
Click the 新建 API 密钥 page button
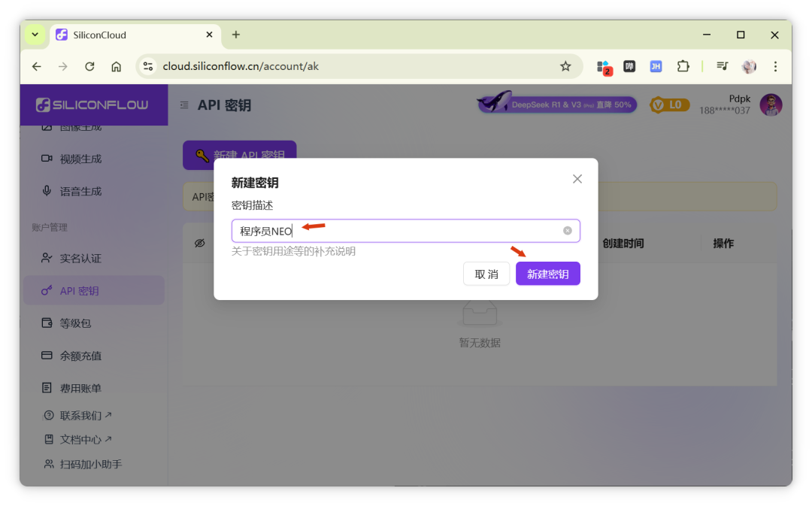(x=240, y=155)
